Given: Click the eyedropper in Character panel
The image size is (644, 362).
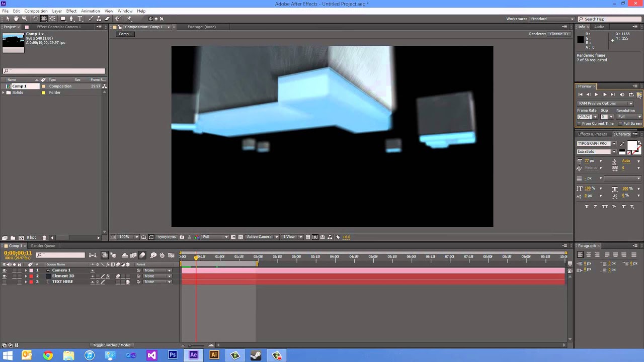Looking at the screenshot, I should tap(622, 144).
